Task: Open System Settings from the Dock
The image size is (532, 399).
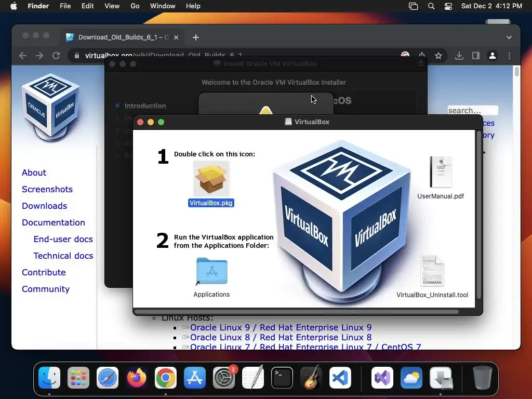Action: [224, 378]
